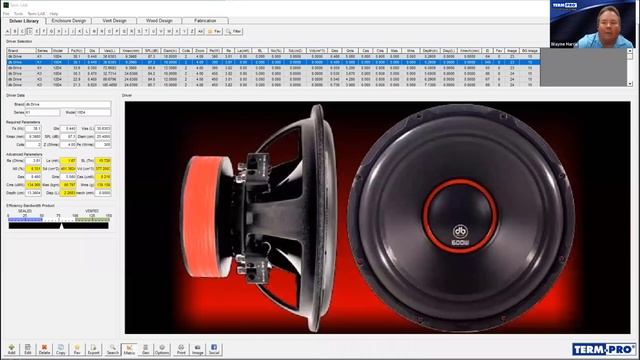
Task: Click the Options gear toolbar icon
Action: pos(162,349)
